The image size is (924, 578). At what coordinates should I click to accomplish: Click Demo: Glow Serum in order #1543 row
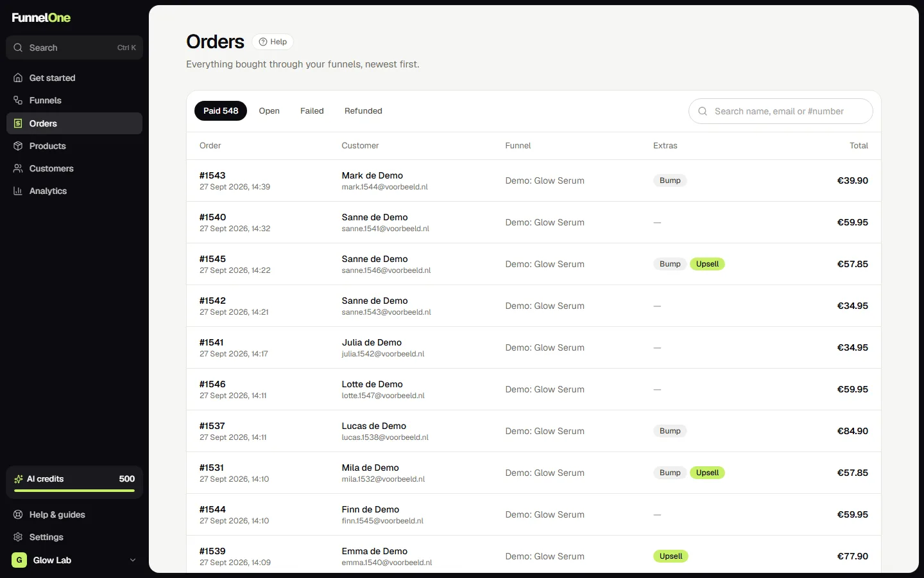[x=545, y=180]
